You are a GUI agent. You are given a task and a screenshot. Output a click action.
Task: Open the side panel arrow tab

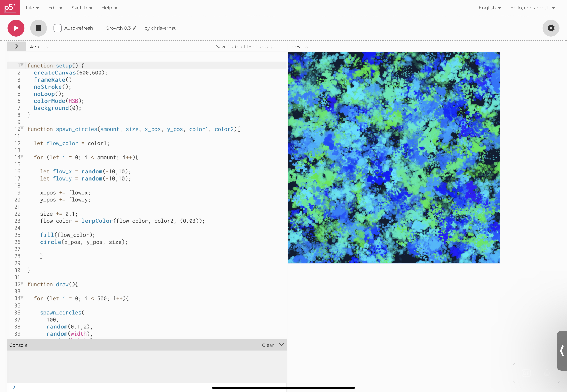[562, 350]
